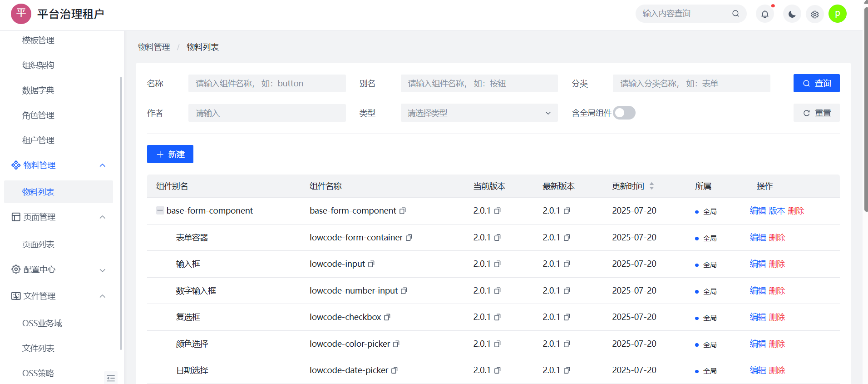
Task: Click the 新建 button
Action: pos(170,154)
